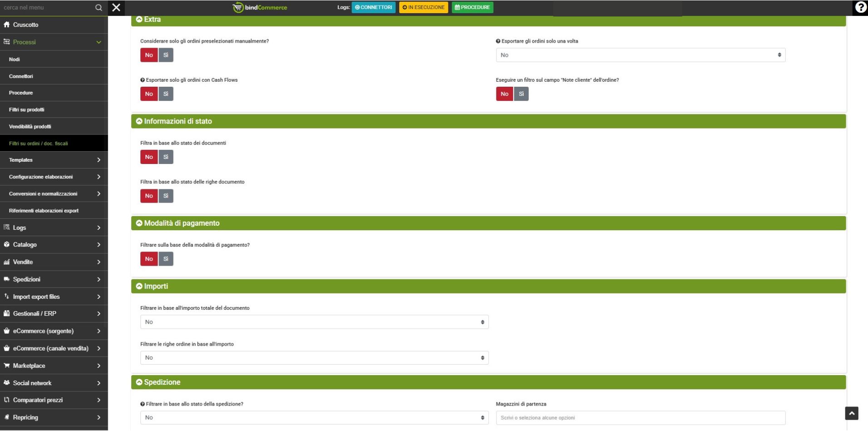
Task: Click the bindCommerce logo
Action: click(x=260, y=8)
